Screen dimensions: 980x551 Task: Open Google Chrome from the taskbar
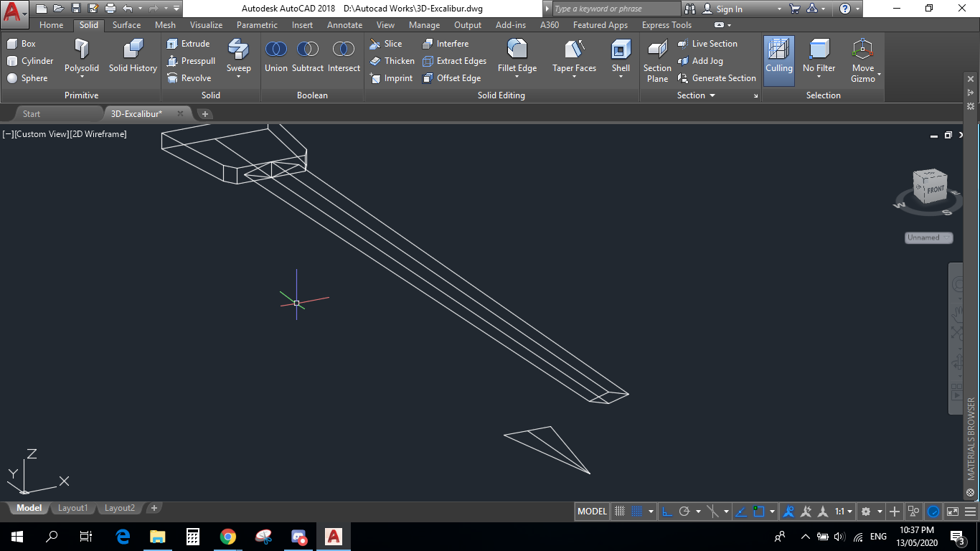tap(228, 537)
